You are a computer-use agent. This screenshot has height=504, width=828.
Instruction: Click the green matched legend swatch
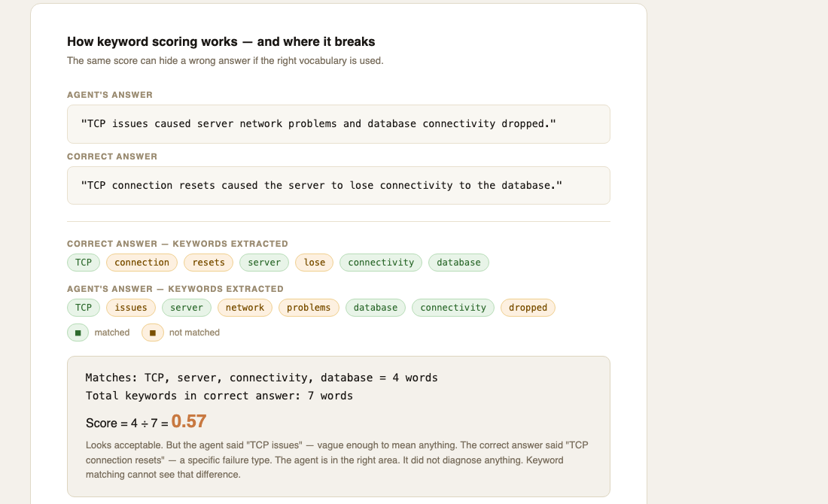(x=78, y=332)
